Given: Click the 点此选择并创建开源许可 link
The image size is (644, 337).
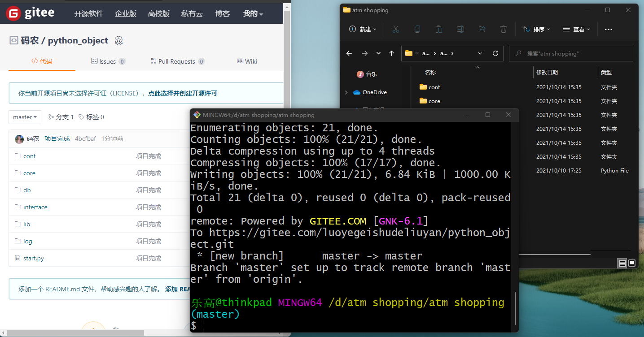Looking at the screenshot, I should point(183,93).
